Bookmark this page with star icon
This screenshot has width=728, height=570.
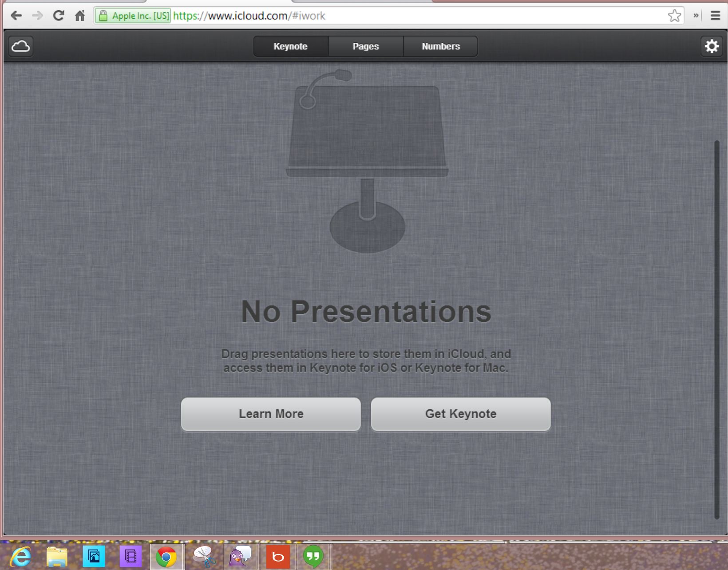pos(674,16)
